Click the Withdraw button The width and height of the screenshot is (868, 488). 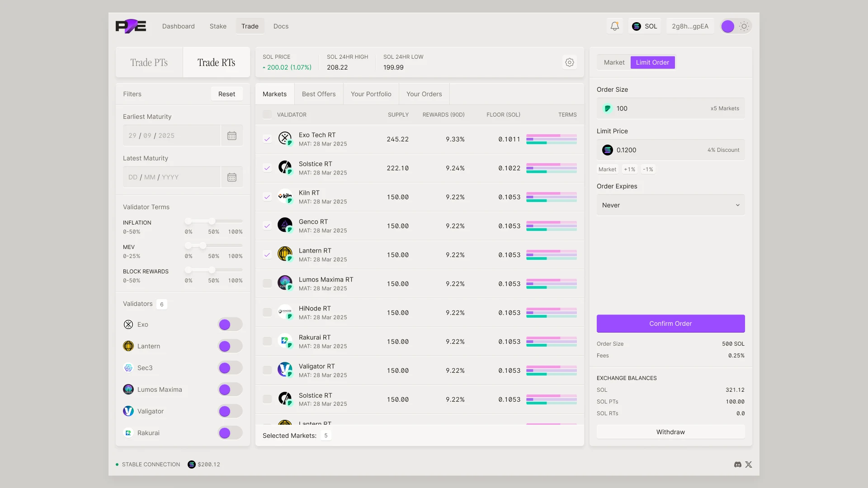pyautogui.click(x=670, y=432)
